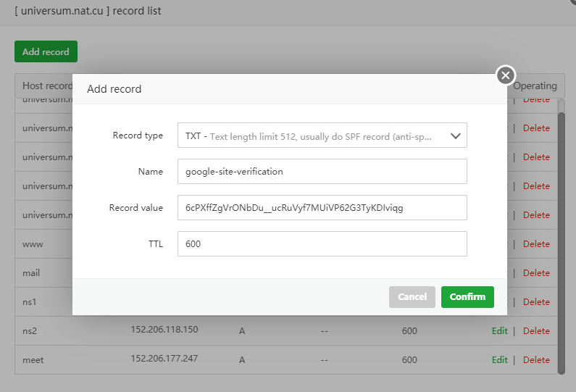Click the Record value input field
The image size is (576, 392).
point(322,208)
